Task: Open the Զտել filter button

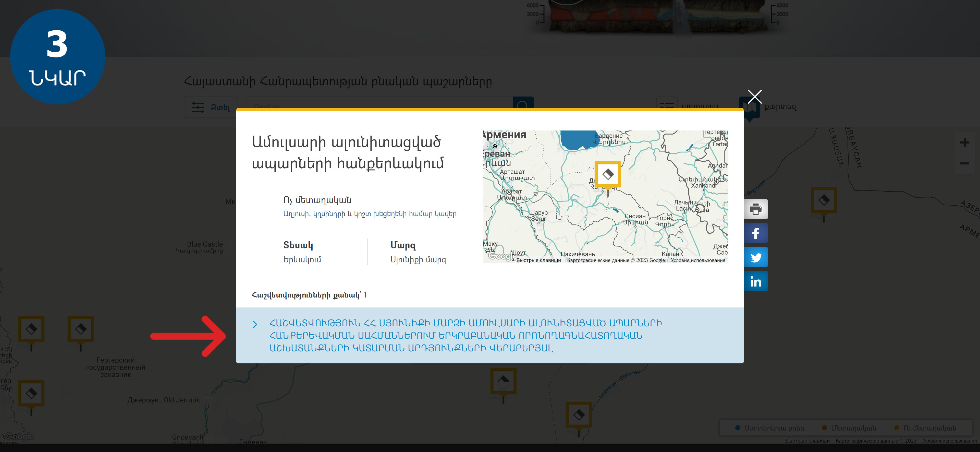Action: 211,108
